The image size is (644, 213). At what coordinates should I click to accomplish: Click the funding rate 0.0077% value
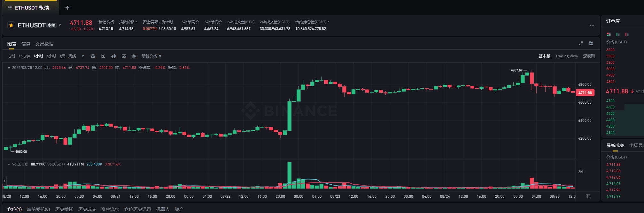(x=150, y=29)
